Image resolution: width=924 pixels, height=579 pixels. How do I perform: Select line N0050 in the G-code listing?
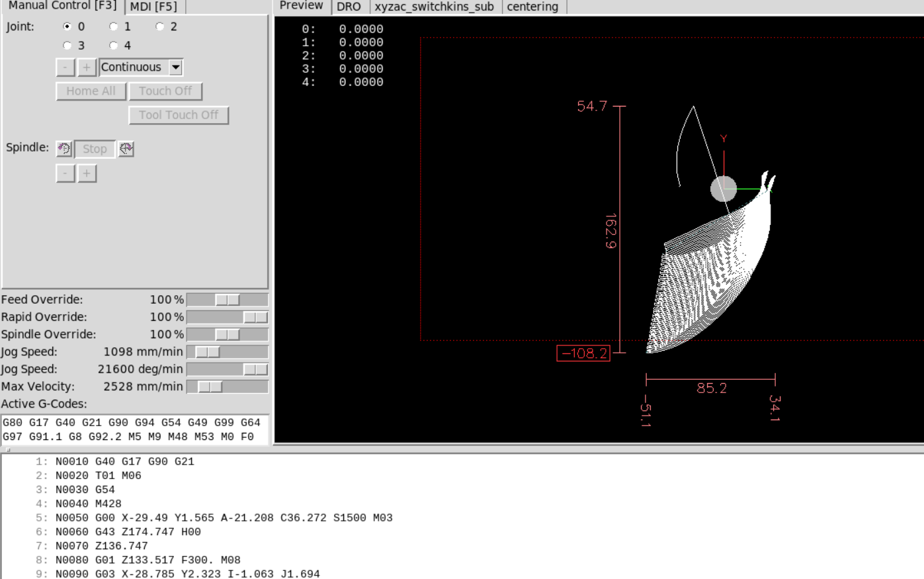[x=198, y=517]
